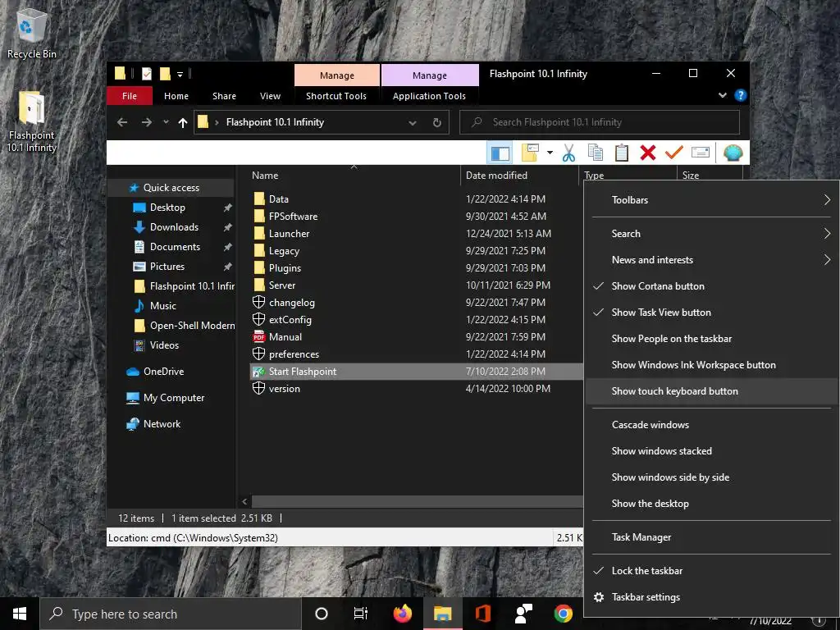Screen dimensions: 840x630
Task: Click the Forward navigation arrow
Action: tap(146, 123)
